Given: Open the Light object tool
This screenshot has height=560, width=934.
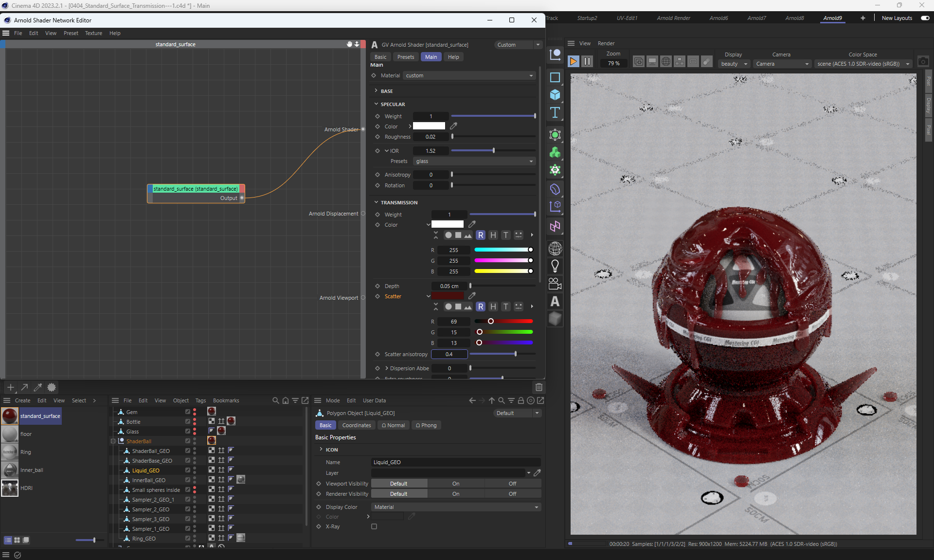Looking at the screenshot, I should (x=555, y=266).
